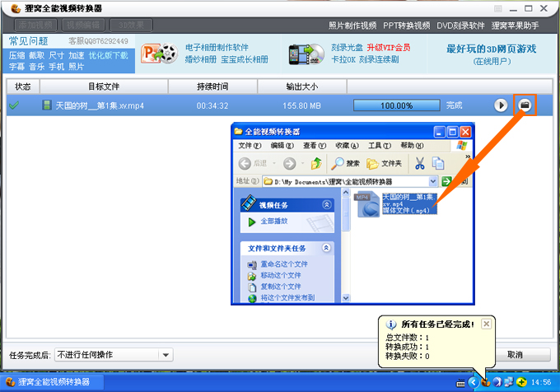Click Explorer Back arrow button
The width and height of the screenshot is (560, 392).
(x=245, y=164)
